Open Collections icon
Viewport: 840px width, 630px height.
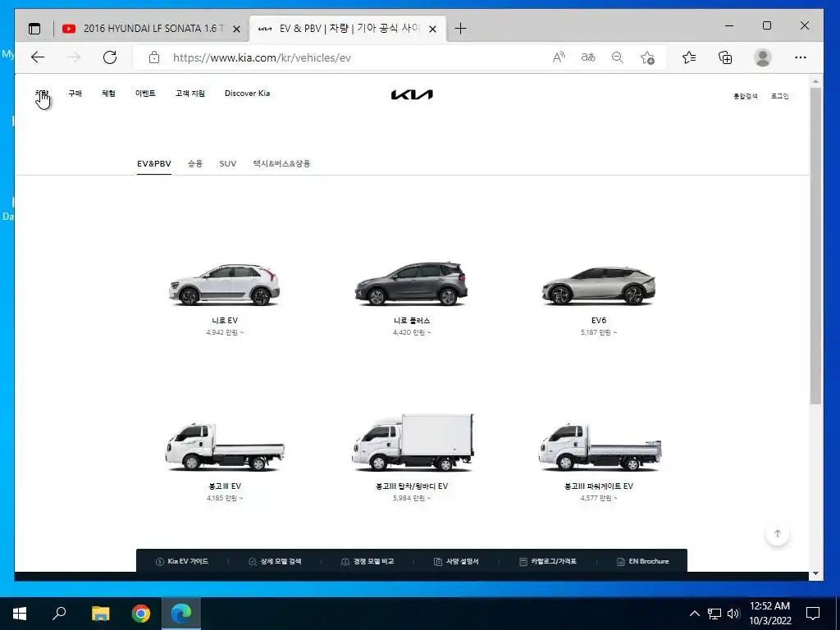click(x=725, y=57)
